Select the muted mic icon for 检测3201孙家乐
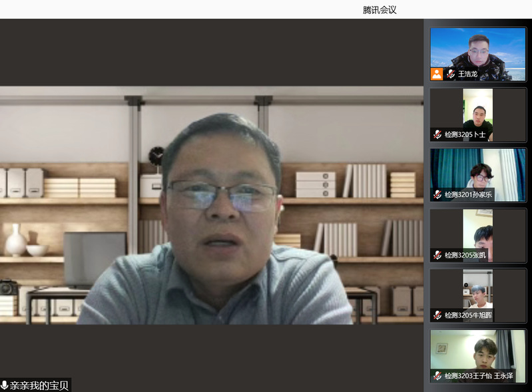Viewport: 532px width, 392px height. [437, 195]
